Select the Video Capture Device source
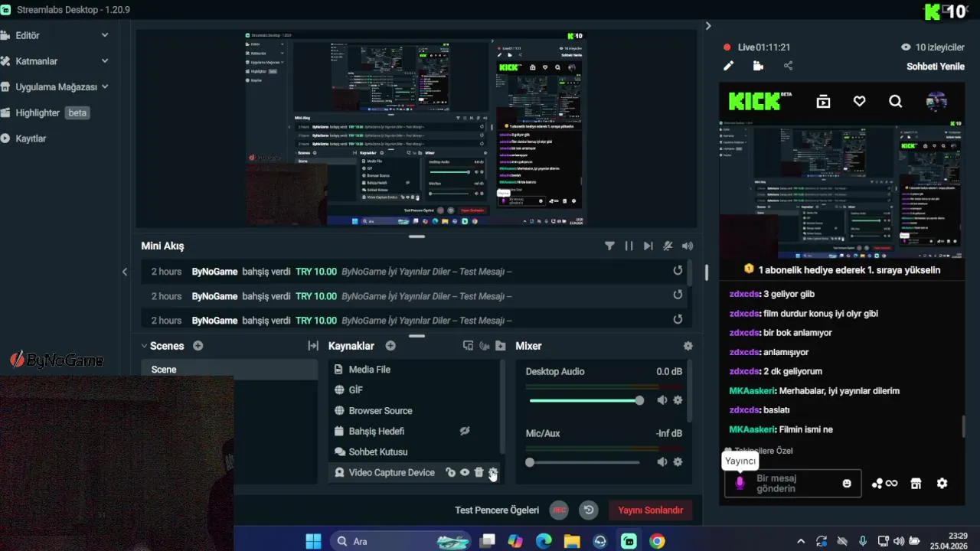 (x=415, y=473)
